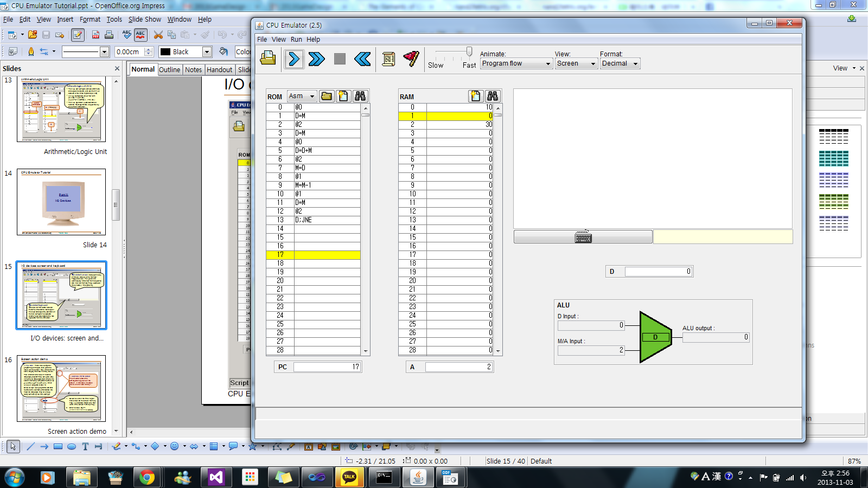The image size is (868, 488).
Task: Click the fast forward run button
Action: tap(316, 59)
